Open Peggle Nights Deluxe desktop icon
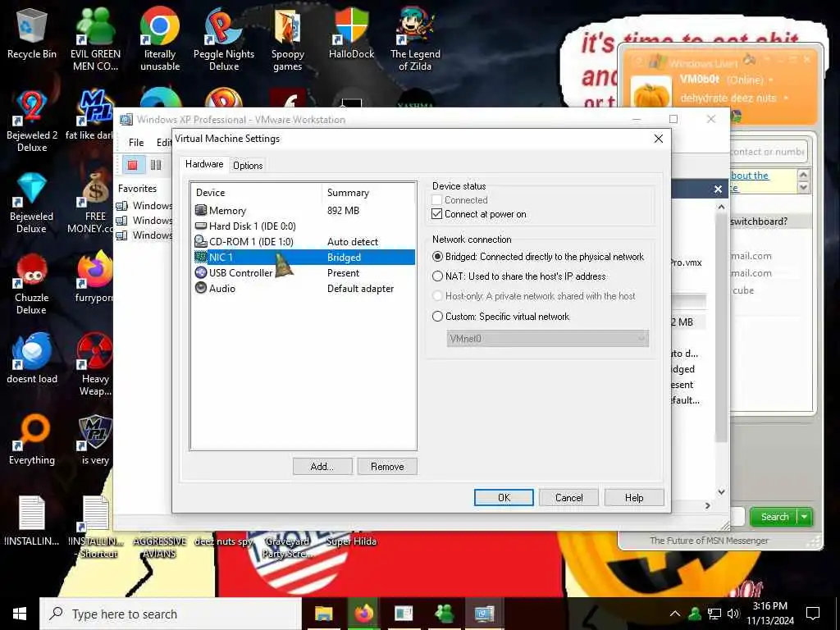840x630 pixels. pyautogui.click(x=224, y=39)
